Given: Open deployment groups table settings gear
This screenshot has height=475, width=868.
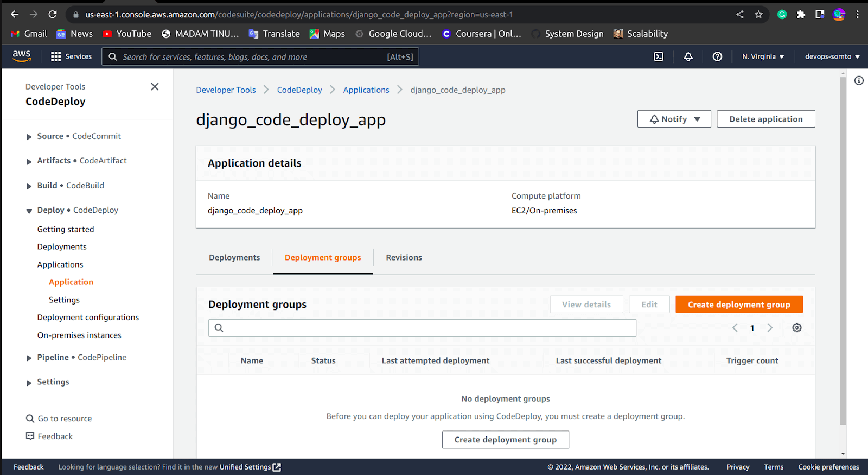Looking at the screenshot, I should (x=796, y=328).
